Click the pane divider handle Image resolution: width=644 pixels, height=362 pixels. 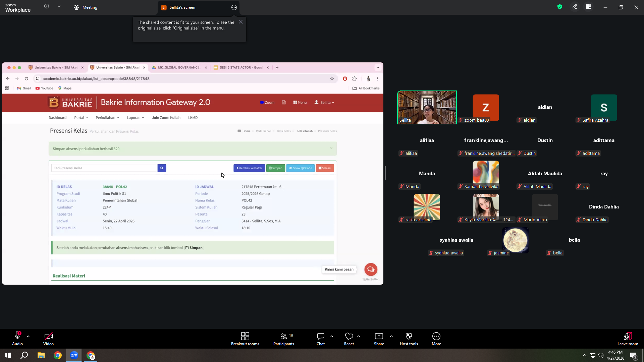click(385, 173)
